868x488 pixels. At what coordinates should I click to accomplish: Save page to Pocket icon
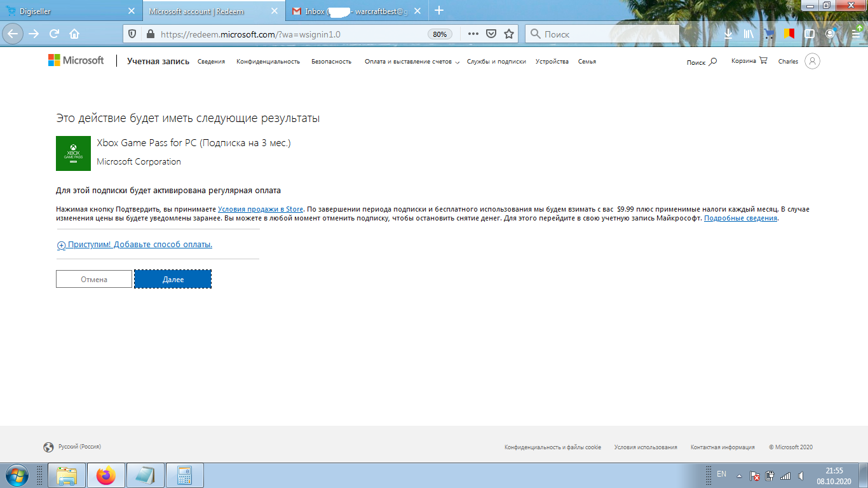tap(491, 34)
